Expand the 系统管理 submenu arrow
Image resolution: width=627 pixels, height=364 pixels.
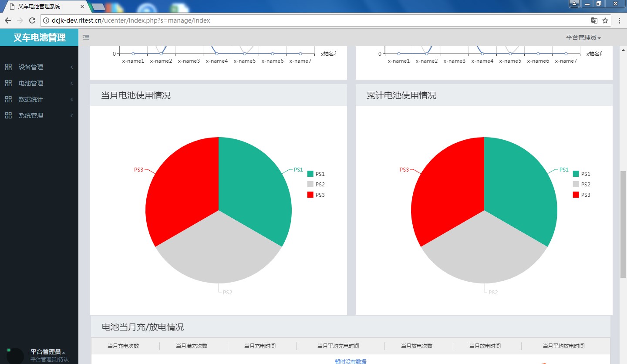point(71,115)
